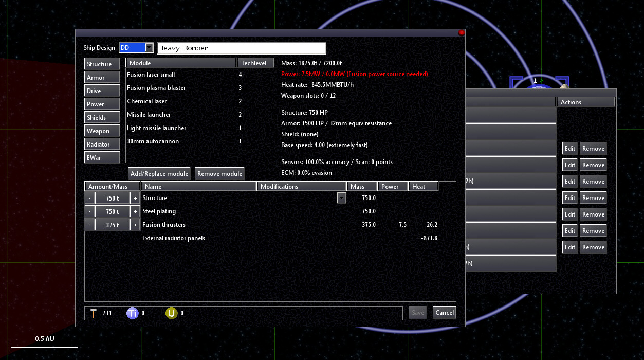Click the Heavy Bomber name field
Image resolution: width=644 pixels, height=360 pixels.
(x=242, y=48)
